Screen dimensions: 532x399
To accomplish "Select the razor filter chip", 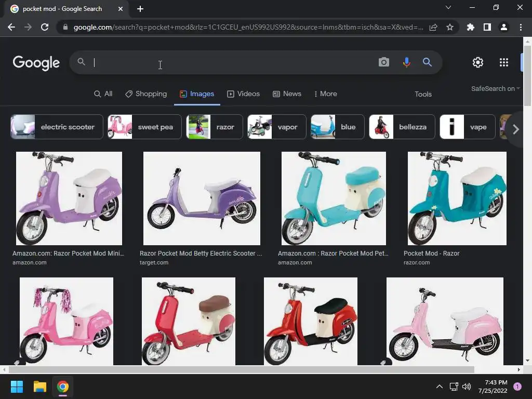I will (x=215, y=127).
